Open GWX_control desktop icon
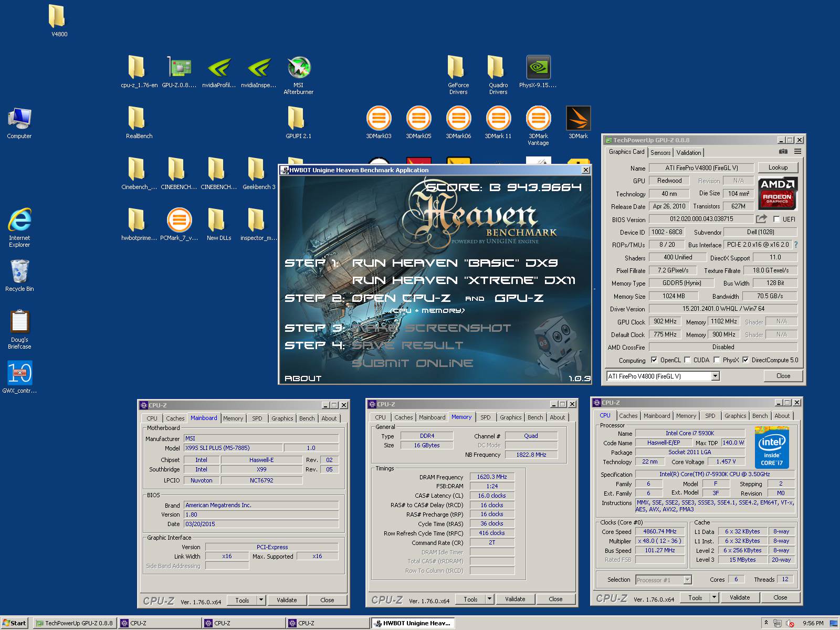Screen dimensions: 840x630 [x=19, y=377]
